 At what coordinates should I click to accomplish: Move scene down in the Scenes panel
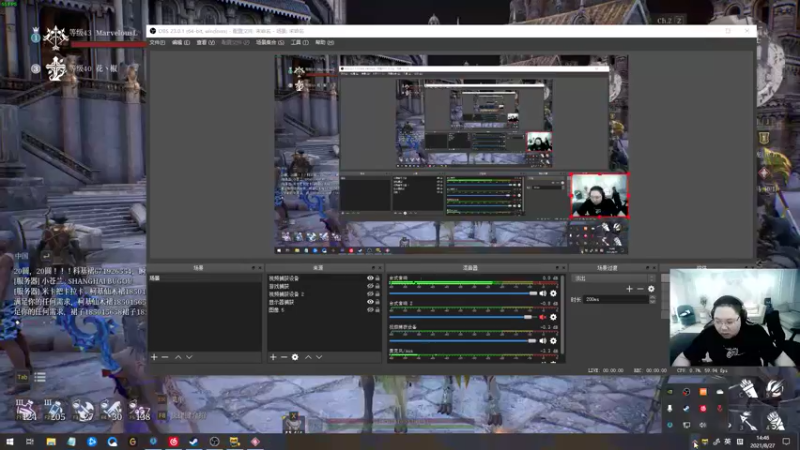pos(189,357)
